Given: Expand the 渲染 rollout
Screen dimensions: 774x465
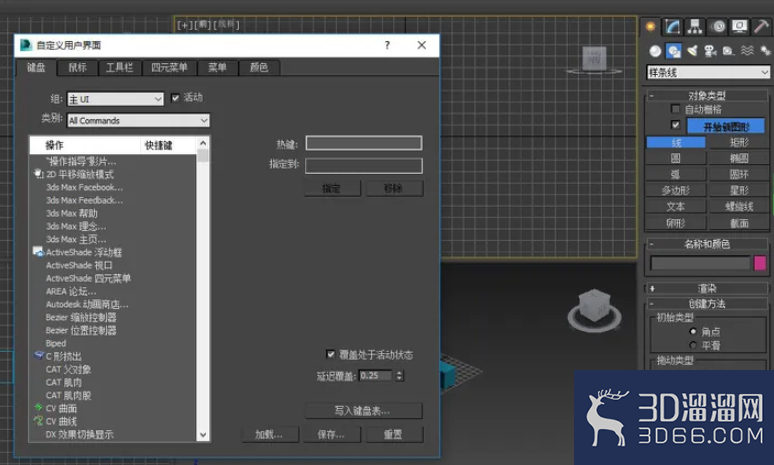Looking at the screenshot, I should tap(707, 288).
